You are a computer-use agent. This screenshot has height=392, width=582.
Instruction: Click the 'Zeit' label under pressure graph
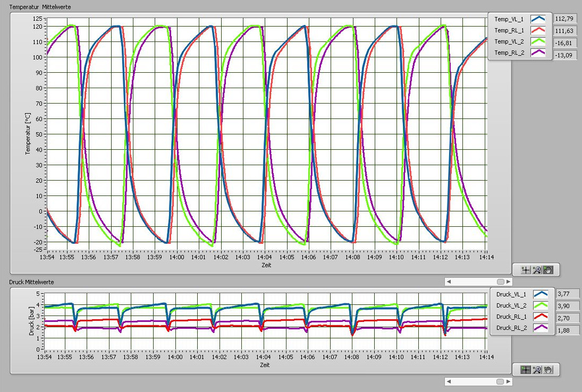tap(265, 365)
